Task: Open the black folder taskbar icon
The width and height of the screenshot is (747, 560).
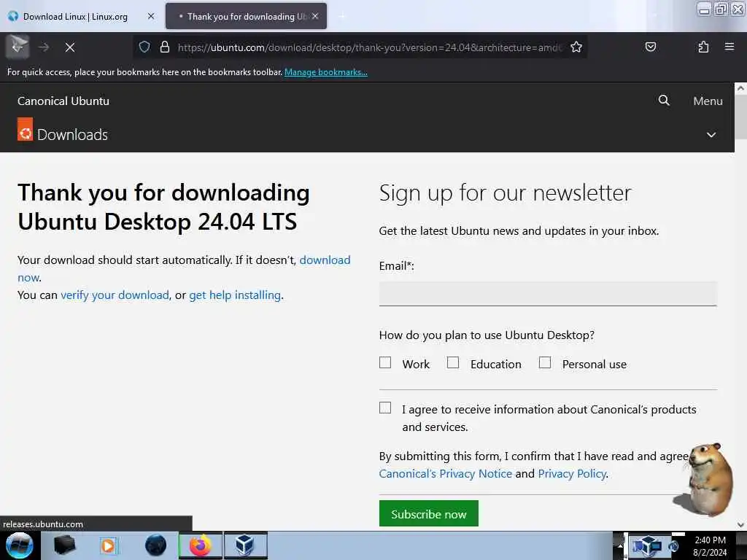Action: (65, 545)
